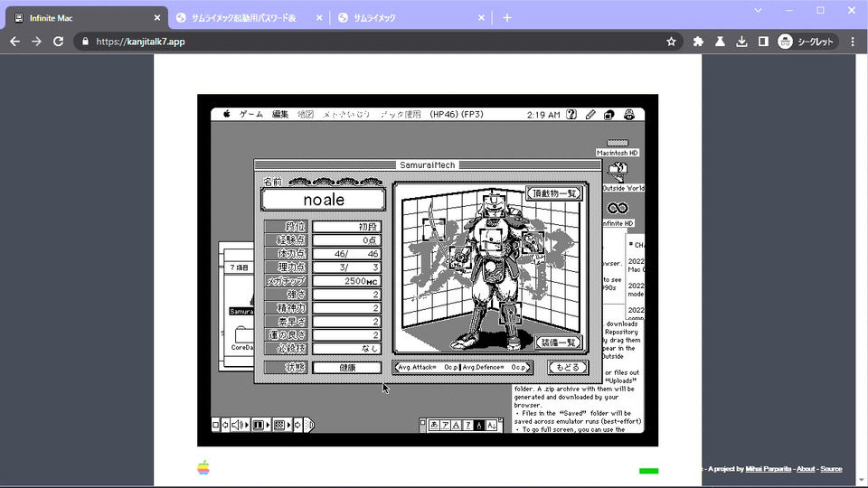Image resolution: width=868 pixels, height=488 pixels.
Task: Click the name field showing noale
Action: (324, 200)
